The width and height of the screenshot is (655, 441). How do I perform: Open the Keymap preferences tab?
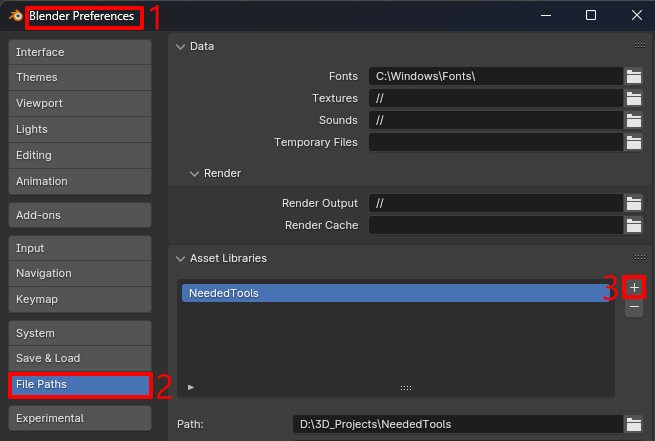(80, 299)
